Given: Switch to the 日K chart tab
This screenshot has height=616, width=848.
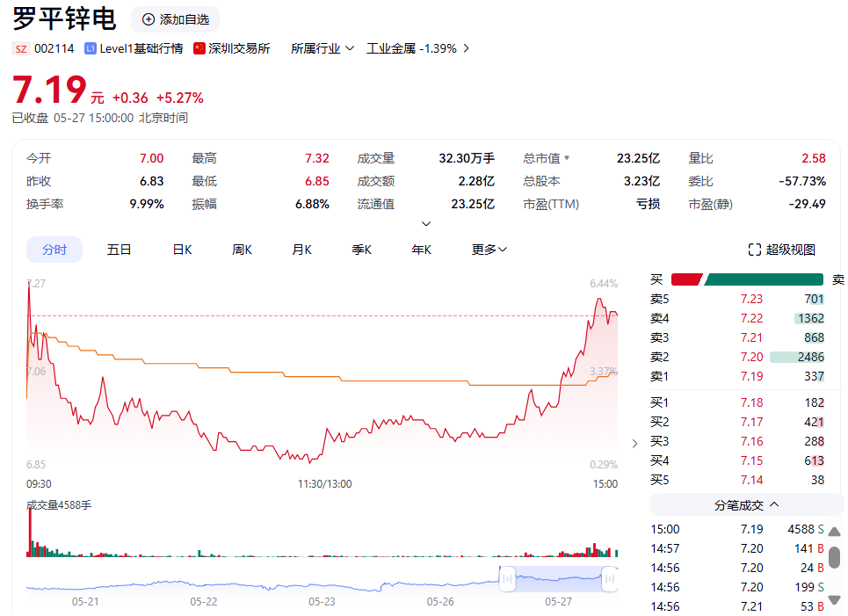Looking at the screenshot, I should 182,250.
